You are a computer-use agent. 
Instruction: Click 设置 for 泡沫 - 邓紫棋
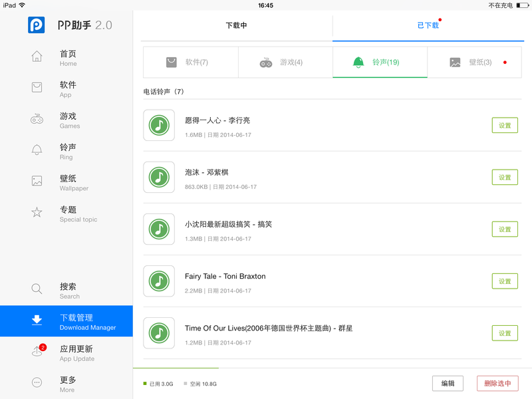[505, 177]
